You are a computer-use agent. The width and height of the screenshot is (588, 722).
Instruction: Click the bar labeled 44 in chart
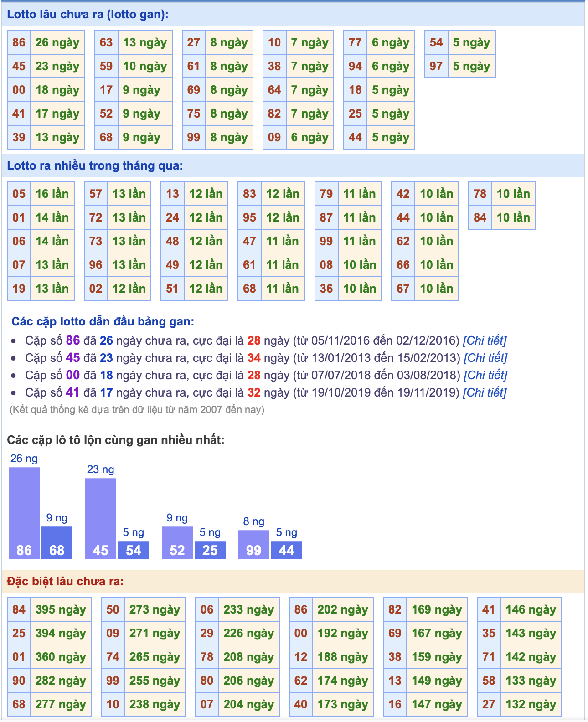[287, 550]
